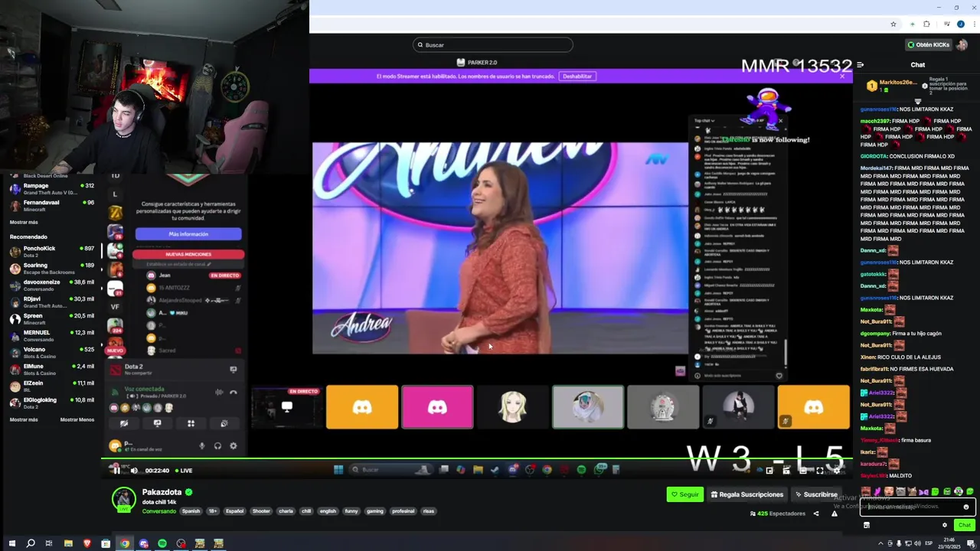The height and width of the screenshot is (551, 980).
Task: Report stream with warning triangle icon
Action: 835,514
